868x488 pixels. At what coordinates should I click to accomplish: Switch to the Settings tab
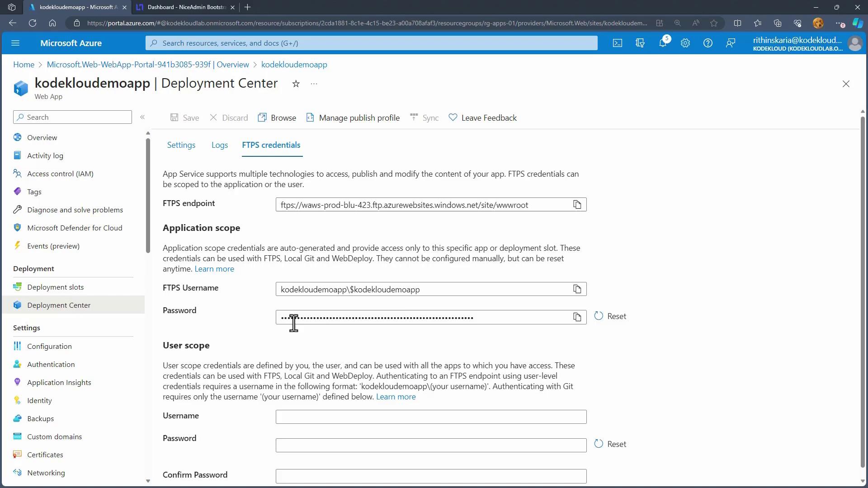click(181, 145)
